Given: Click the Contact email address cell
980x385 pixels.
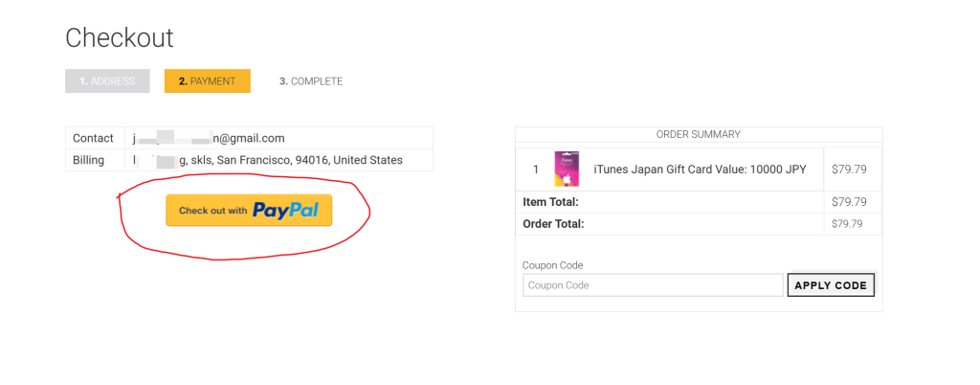Looking at the screenshot, I should click(x=278, y=138).
